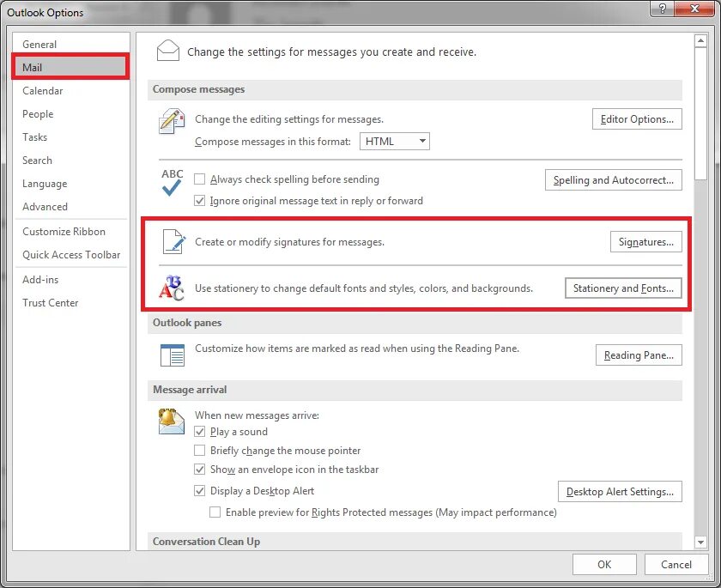The height and width of the screenshot is (588, 721).
Task: Open the People options category
Action: (x=70, y=113)
